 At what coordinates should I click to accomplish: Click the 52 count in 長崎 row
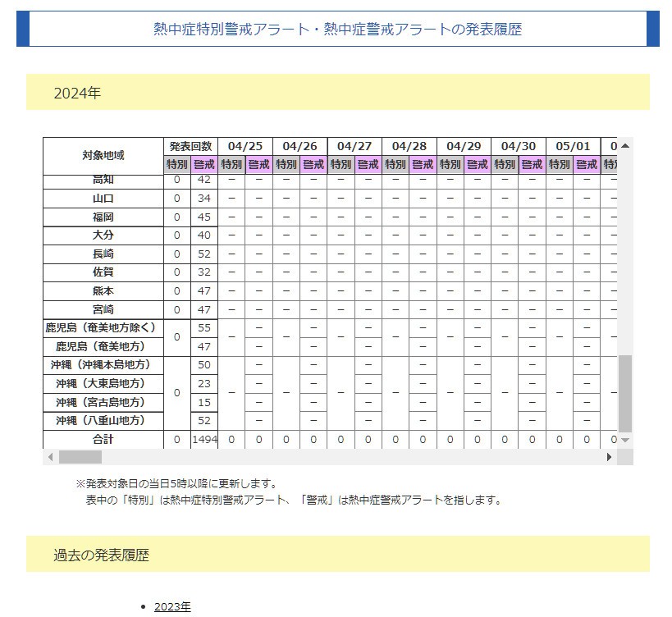click(x=204, y=254)
